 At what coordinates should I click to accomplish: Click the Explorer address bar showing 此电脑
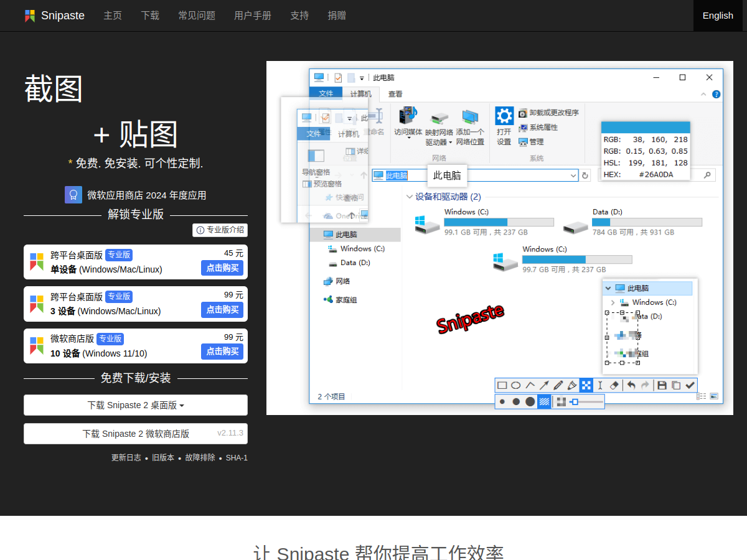pos(475,175)
